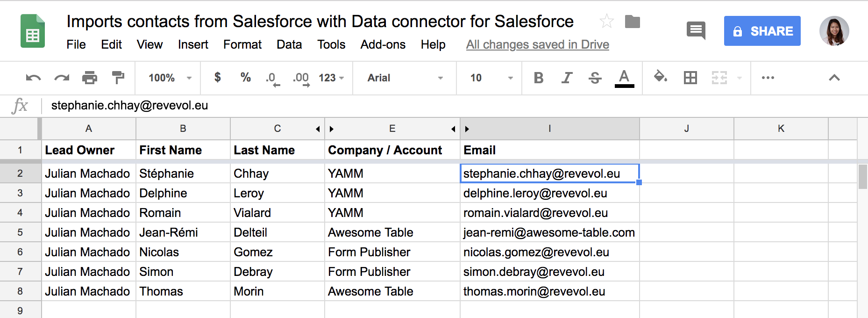Select the column J header
Viewport: 868px width, 318px height.
click(x=686, y=129)
